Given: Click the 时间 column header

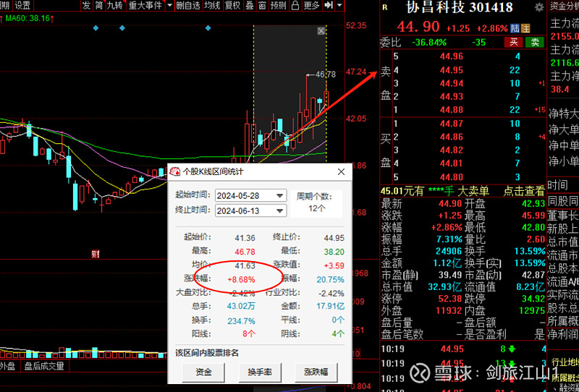Looking at the screenshot, I should 557,185.
